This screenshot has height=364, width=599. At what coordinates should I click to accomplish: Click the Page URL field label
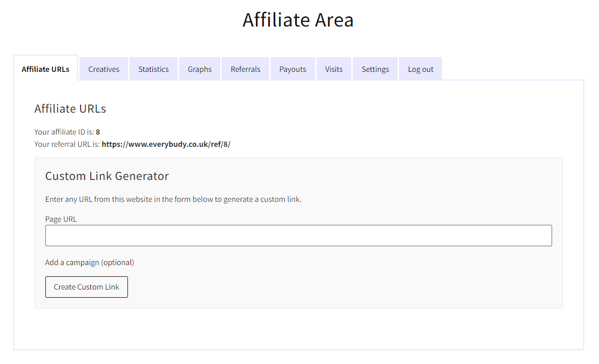61,219
